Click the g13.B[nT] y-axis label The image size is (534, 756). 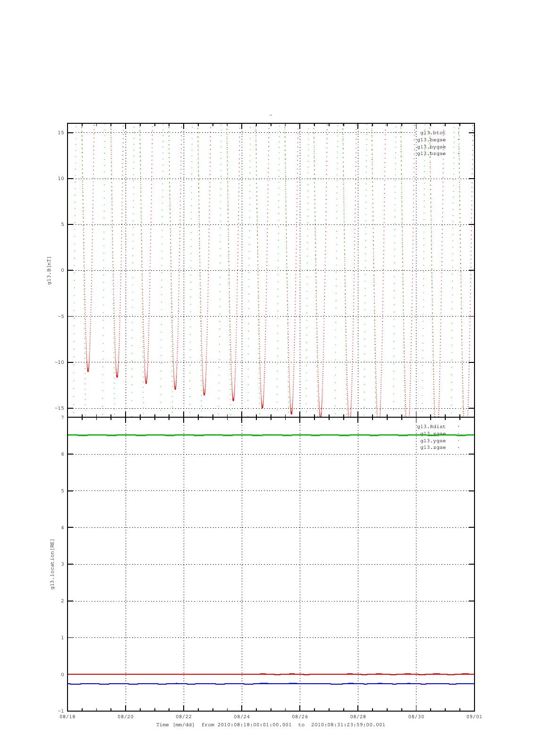pos(49,270)
